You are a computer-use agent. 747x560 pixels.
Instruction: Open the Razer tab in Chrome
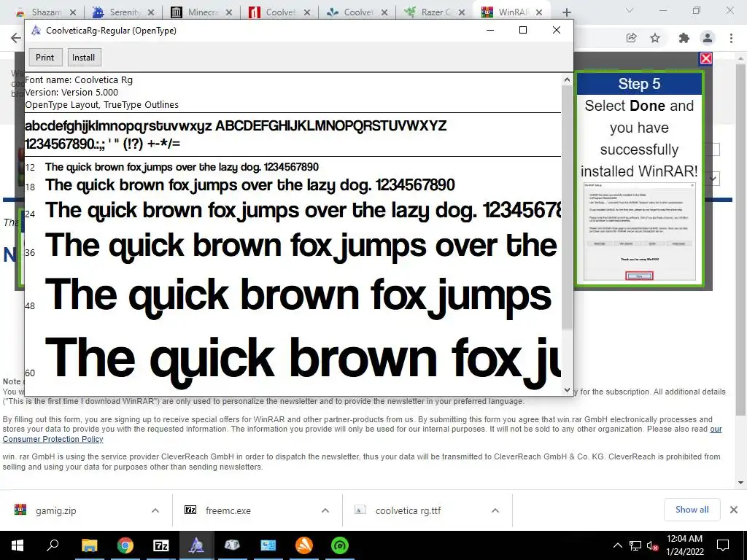point(435,12)
